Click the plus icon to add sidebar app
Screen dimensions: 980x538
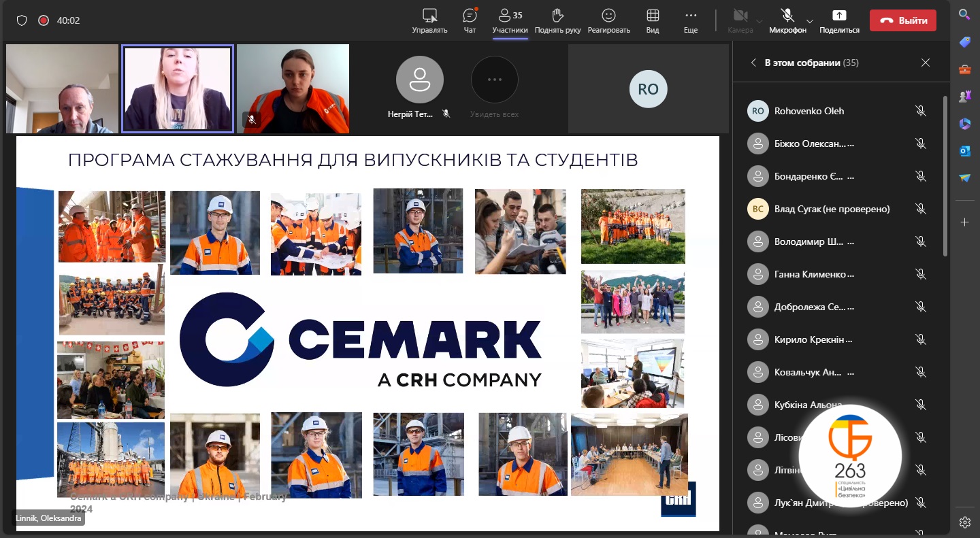964,222
